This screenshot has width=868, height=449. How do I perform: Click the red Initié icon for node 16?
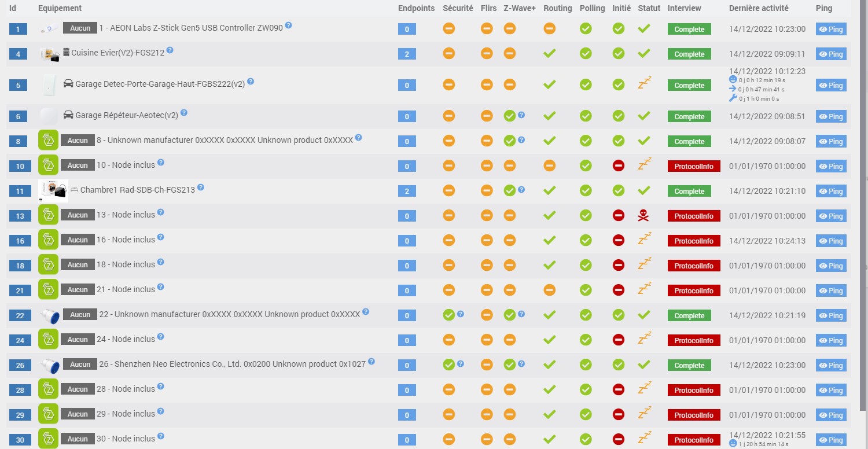tap(619, 240)
